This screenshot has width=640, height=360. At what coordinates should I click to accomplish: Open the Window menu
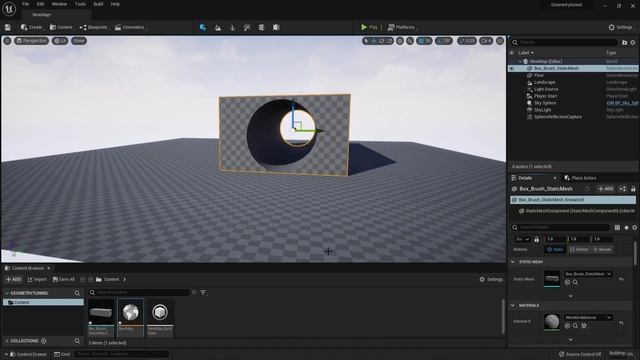coord(59,4)
